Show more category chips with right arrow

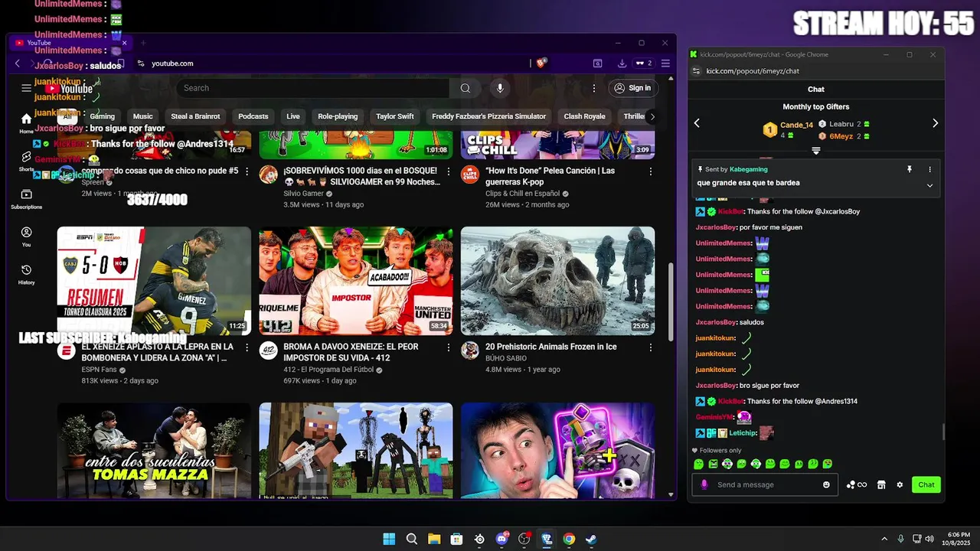click(x=652, y=116)
